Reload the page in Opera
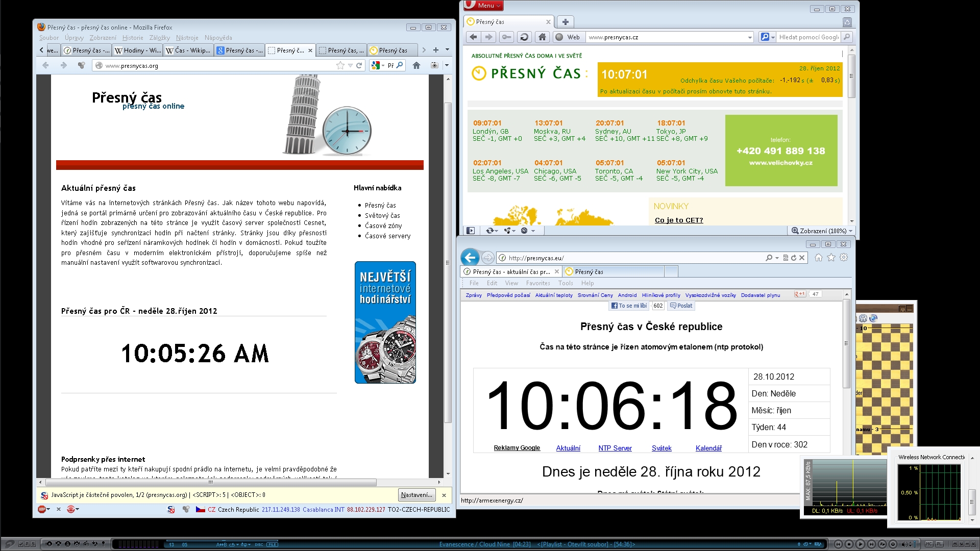The image size is (980, 551). [x=524, y=37]
